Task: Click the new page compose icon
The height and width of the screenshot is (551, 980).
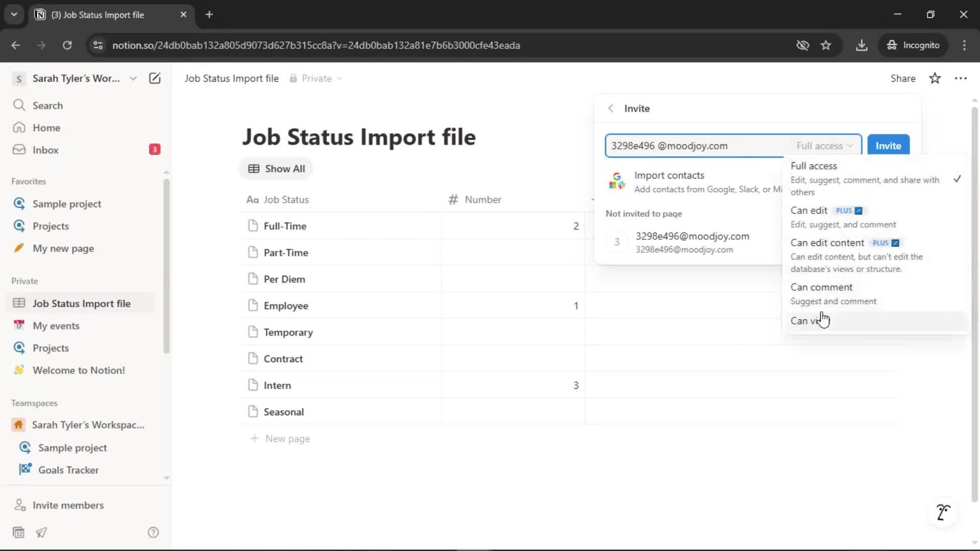Action: coord(155,78)
